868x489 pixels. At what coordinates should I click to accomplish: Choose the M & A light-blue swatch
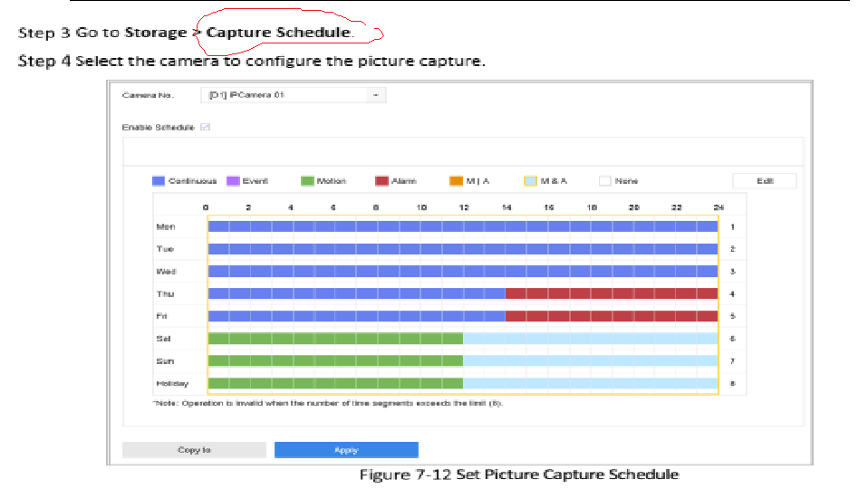click(530, 181)
